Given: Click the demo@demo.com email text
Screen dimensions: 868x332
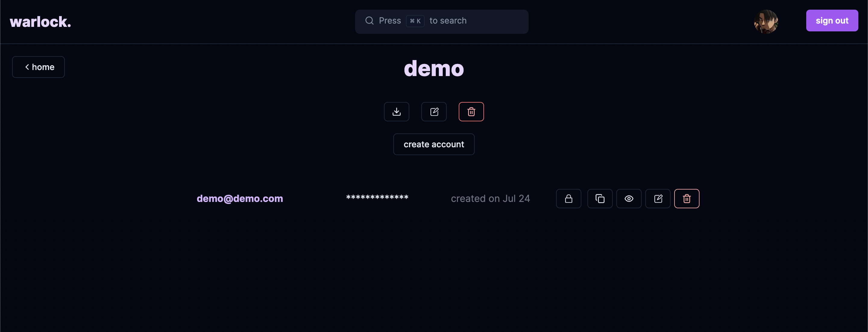Looking at the screenshot, I should [240, 199].
